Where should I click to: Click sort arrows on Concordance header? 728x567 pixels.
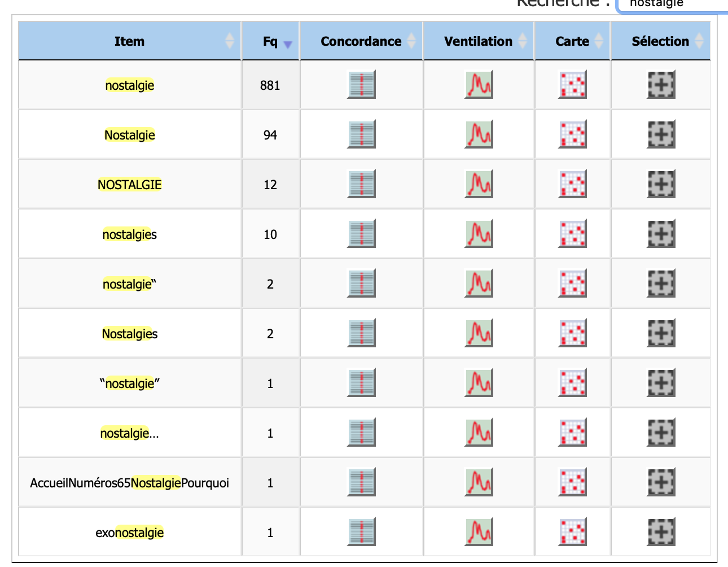pos(411,41)
